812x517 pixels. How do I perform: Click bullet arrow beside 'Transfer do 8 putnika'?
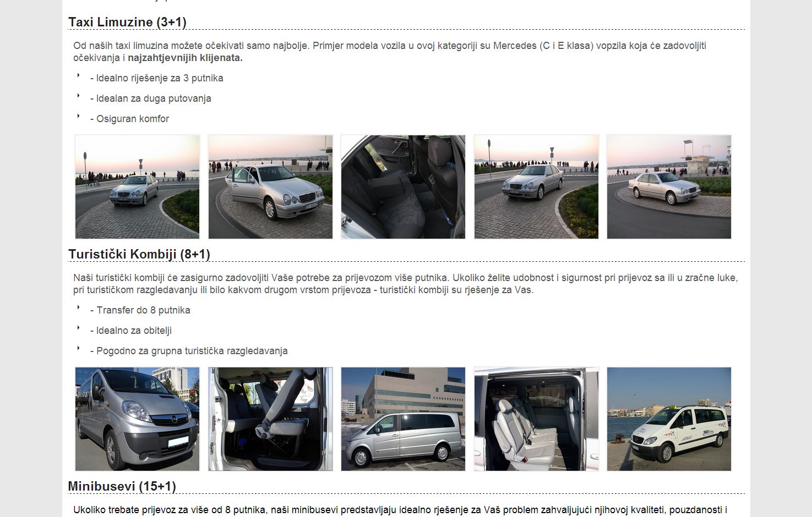pyautogui.click(x=78, y=307)
